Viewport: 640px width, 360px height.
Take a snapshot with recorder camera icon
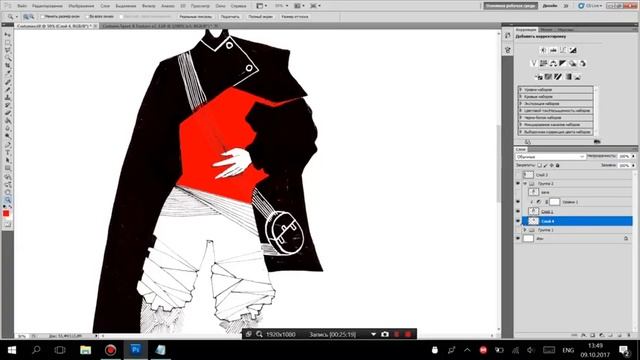(x=384, y=334)
